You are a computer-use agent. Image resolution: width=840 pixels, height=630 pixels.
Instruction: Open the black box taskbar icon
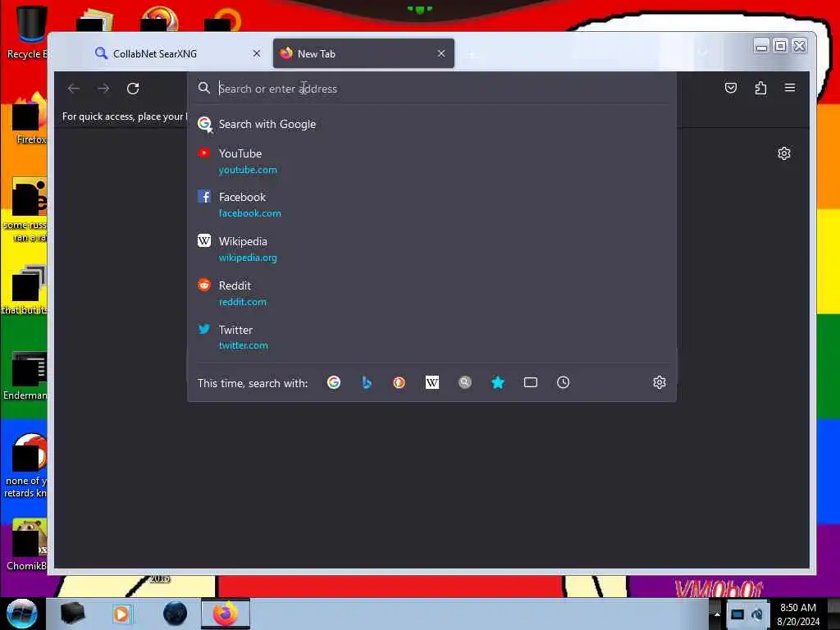click(73, 614)
